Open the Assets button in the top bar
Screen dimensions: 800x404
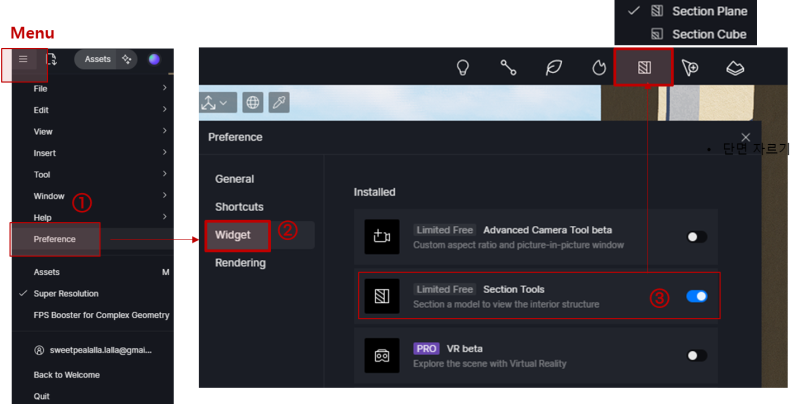(x=97, y=59)
